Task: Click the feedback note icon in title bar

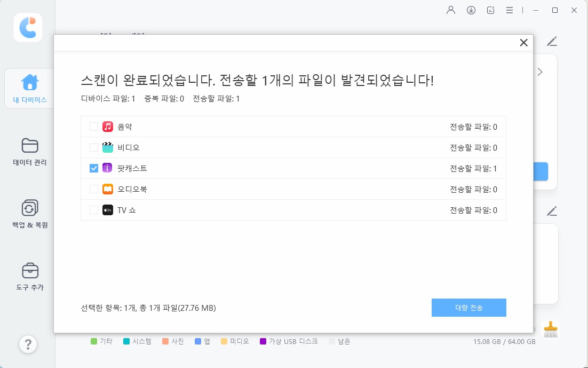Action: (x=491, y=10)
